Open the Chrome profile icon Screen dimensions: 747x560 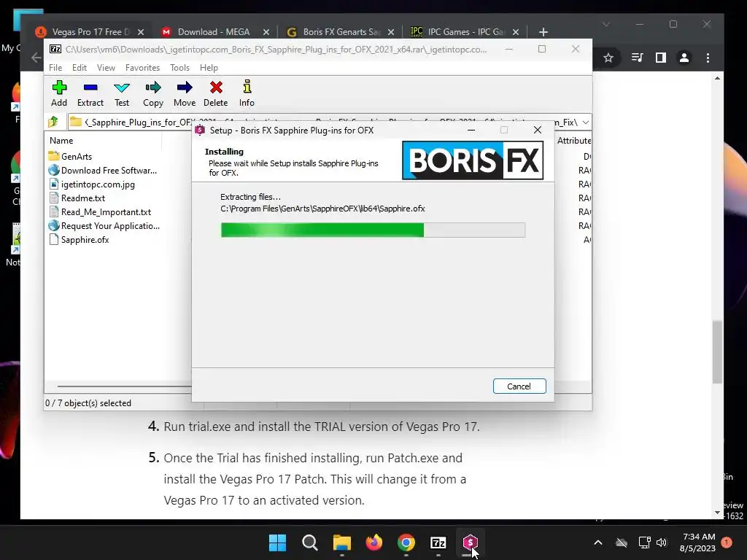[684, 58]
